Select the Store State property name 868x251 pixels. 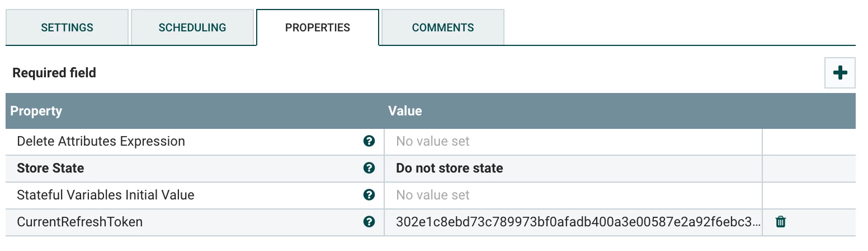point(50,168)
